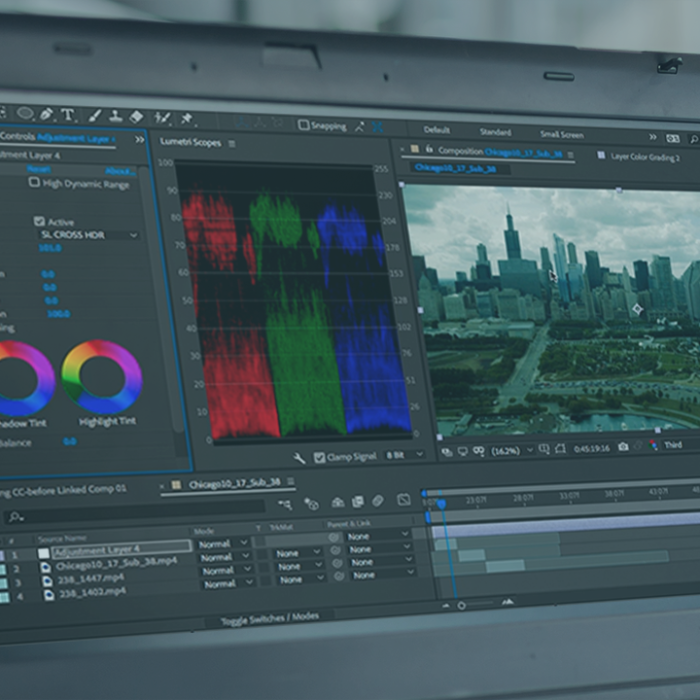
Task: Toggle Preserve Transparency box for Chicago10_17_Sub_38.mp4
Action: 262,554
